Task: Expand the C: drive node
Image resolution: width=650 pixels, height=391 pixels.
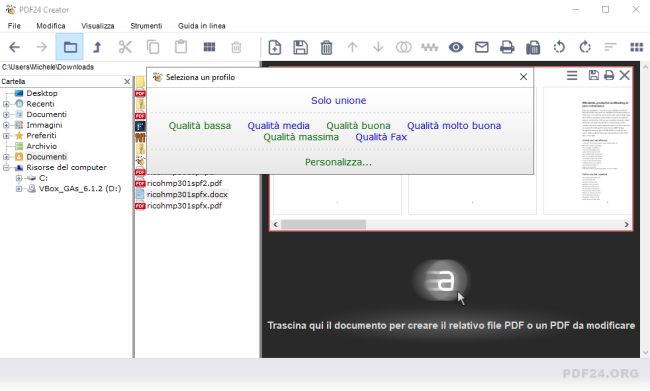Action: (19, 178)
